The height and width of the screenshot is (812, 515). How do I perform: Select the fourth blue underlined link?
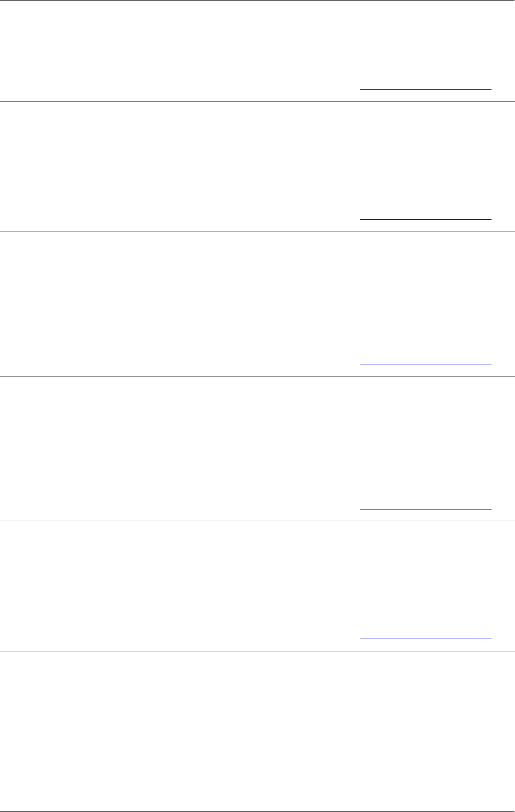pyautogui.click(x=425, y=509)
